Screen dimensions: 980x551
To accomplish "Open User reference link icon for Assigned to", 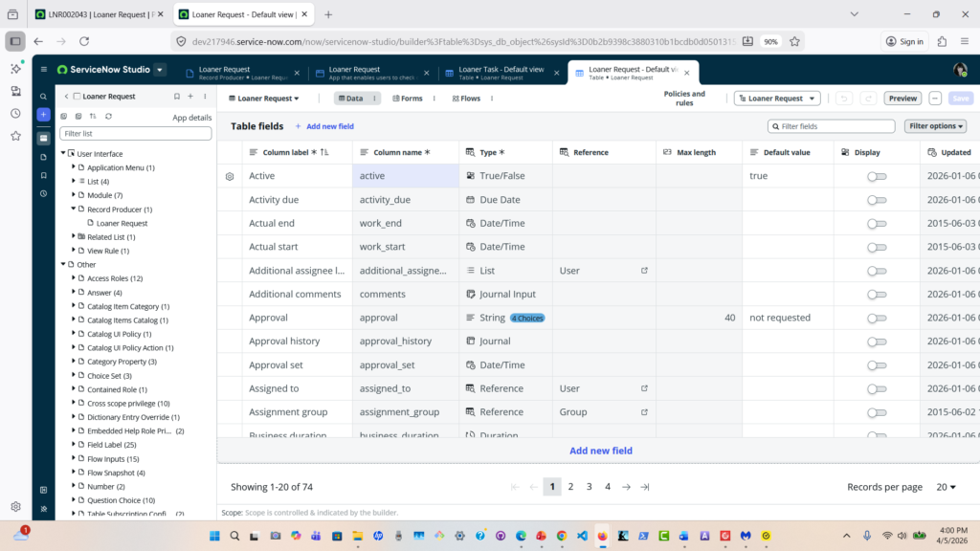I will [644, 388].
